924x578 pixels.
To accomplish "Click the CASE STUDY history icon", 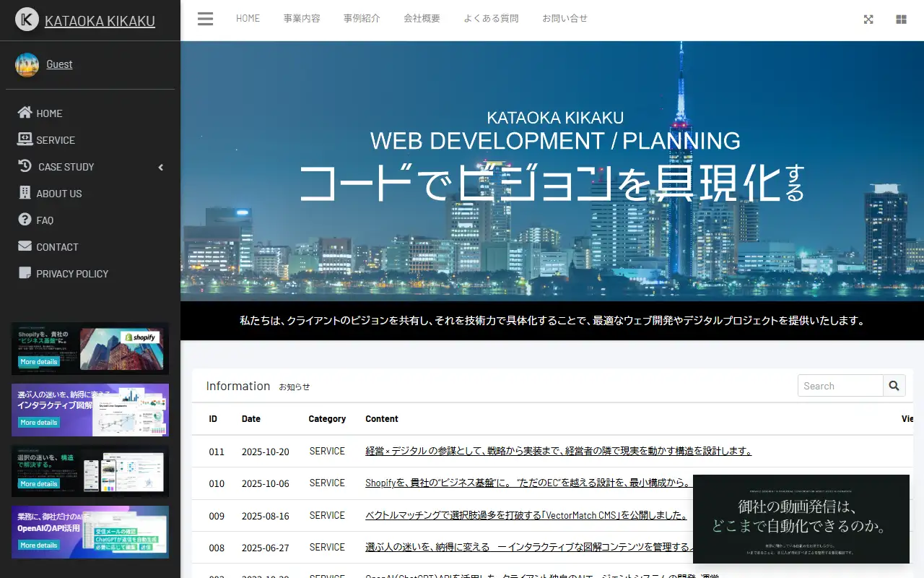I will 25,166.
